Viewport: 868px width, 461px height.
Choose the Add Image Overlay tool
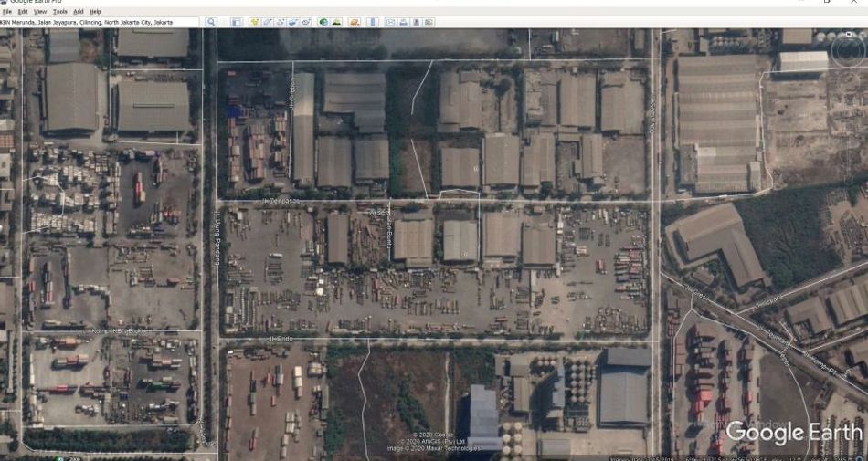coord(294,22)
